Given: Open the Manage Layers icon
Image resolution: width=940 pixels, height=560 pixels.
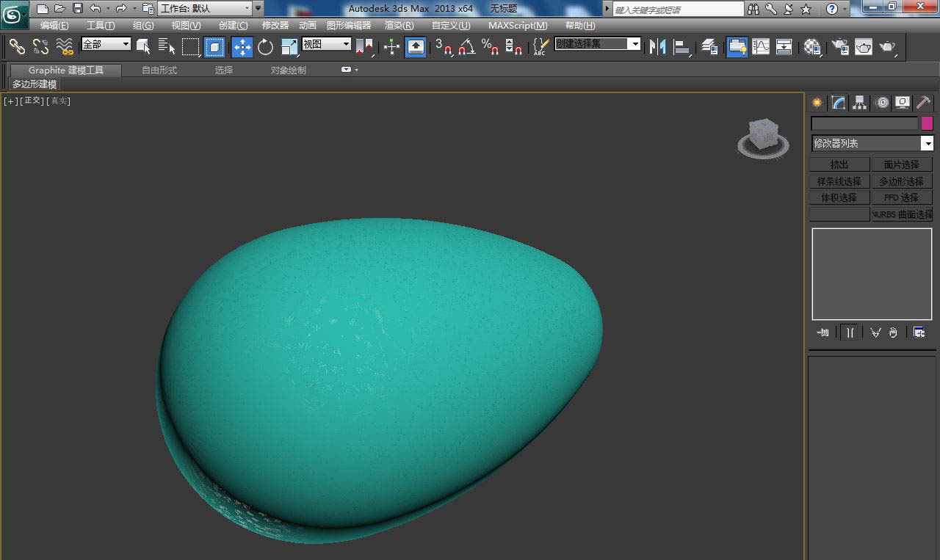Looking at the screenshot, I should 709,47.
